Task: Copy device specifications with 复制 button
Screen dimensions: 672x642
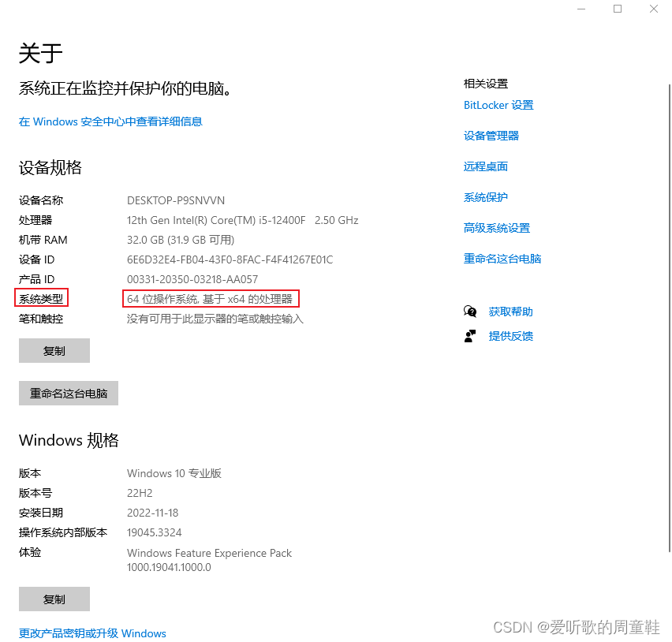Action: [x=54, y=350]
